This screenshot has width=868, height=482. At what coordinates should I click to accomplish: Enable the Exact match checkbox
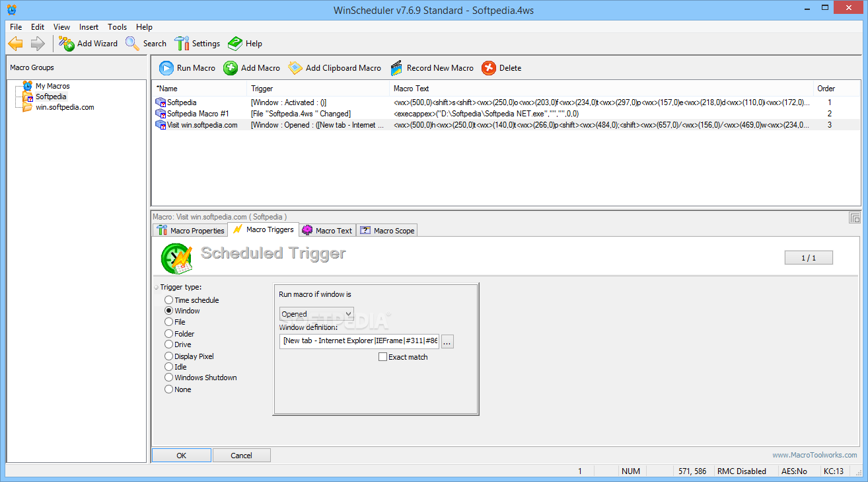[x=382, y=357]
